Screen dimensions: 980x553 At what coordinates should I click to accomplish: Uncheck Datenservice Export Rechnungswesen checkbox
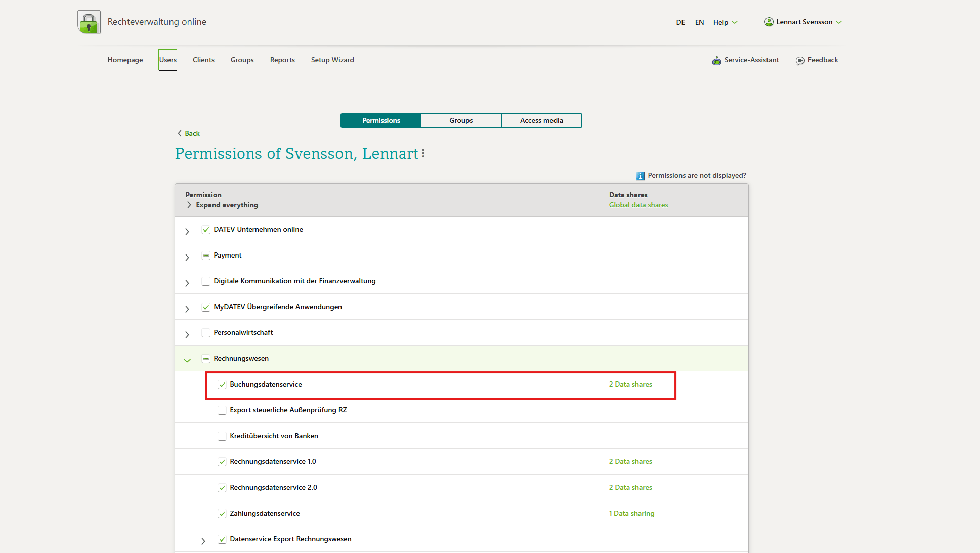(222, 539)
